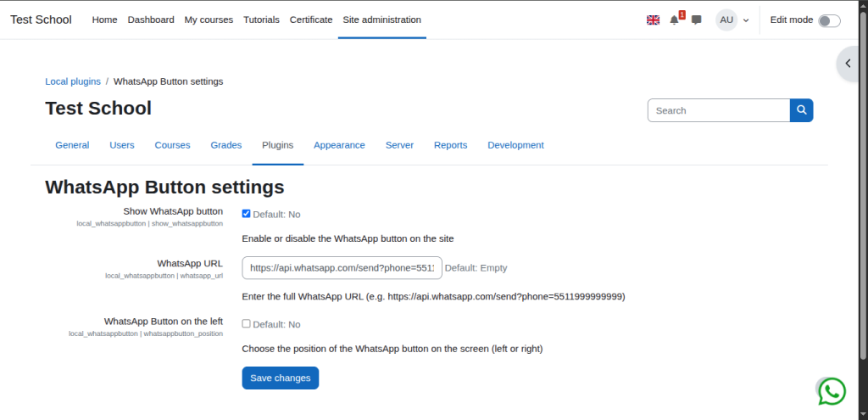Open Tutorials in top navigation
Screen dimensions: 868x420
[x=261, y=20]
